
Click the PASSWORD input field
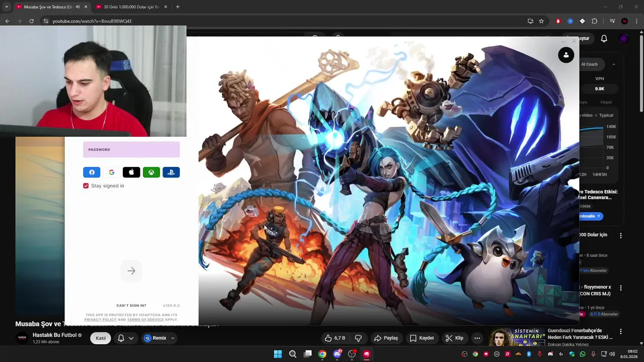coord(131,149)
